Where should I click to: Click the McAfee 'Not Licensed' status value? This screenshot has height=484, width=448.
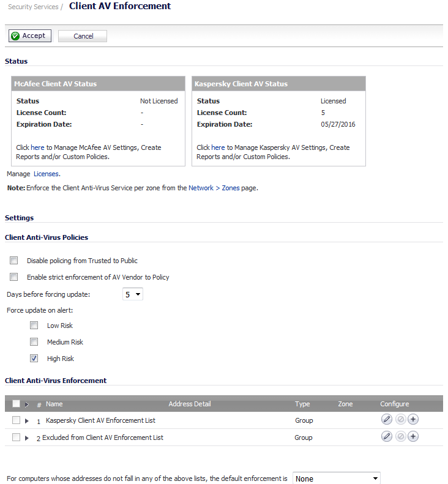[x=159, y=101]
